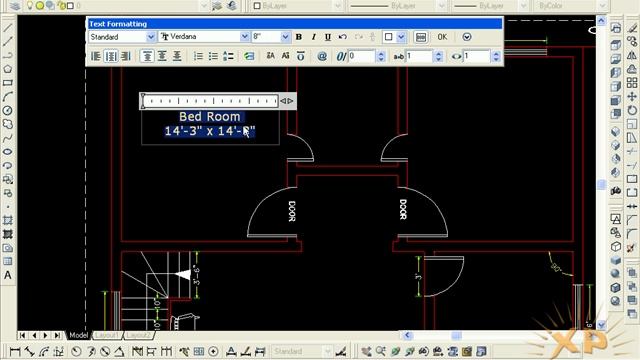The height and width of the screenshot is (360, 640).
Task: Click Insert Field icon in Text Formatting
Action: pyautogui.click(x=249, y=56)
